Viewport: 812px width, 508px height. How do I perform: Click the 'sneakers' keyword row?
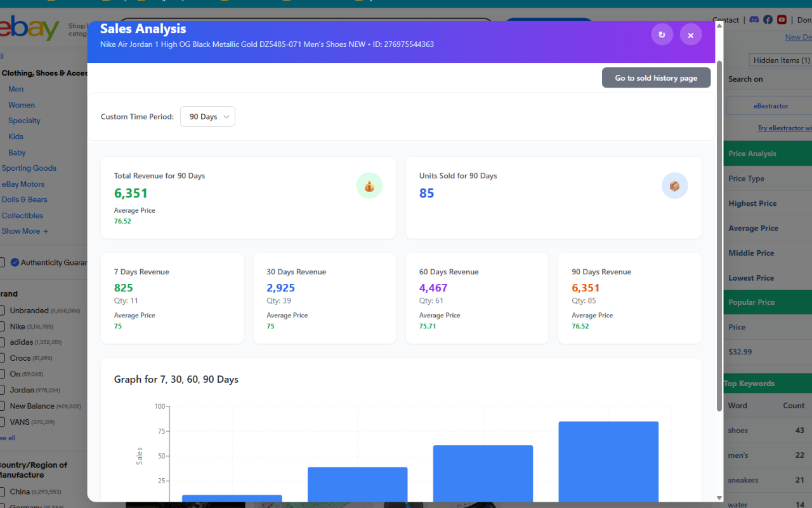coord(768,480)
